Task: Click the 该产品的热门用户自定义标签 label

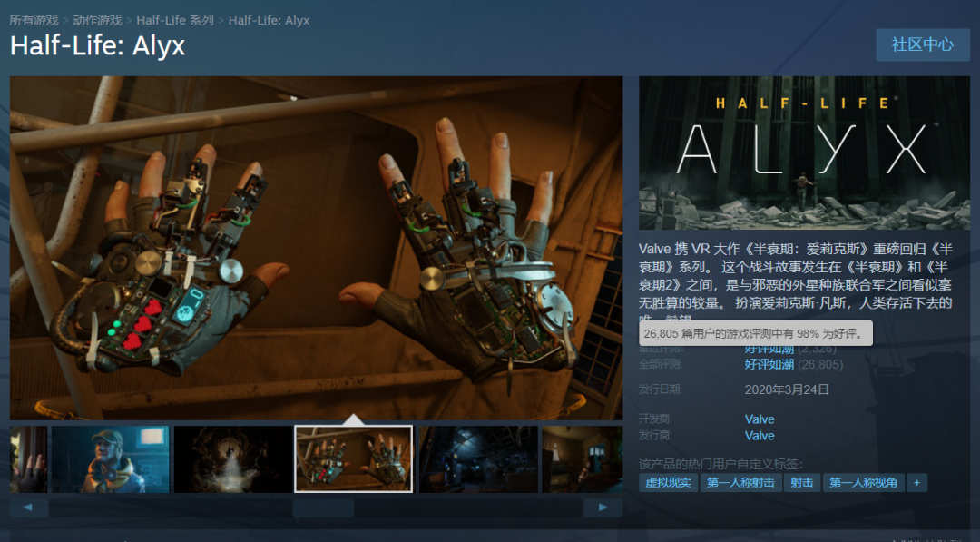Action: pos(720,464)
